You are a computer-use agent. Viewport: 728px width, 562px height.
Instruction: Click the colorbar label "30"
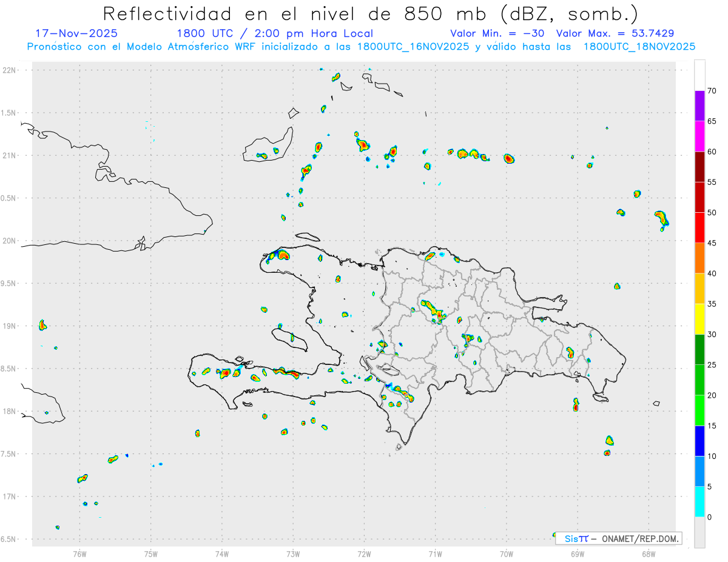pos(712,335)
